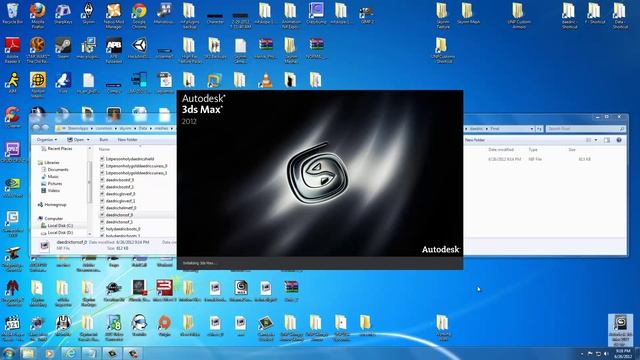Select Local Disk (D:) in navigation pane
Image resolution: width=640 pixels, height=360 pixels.
tap(57, 233)
